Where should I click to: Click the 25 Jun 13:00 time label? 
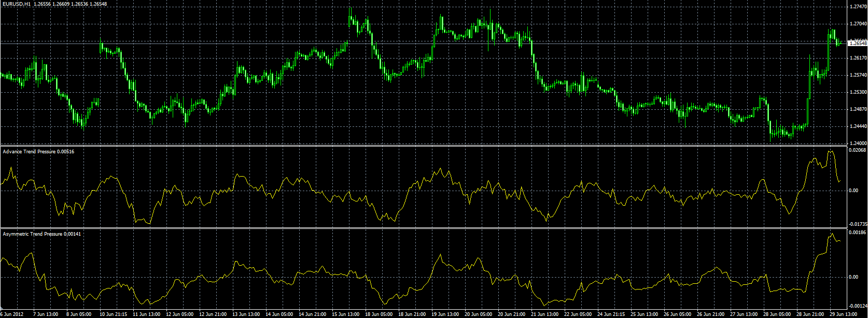coord(644,314)
